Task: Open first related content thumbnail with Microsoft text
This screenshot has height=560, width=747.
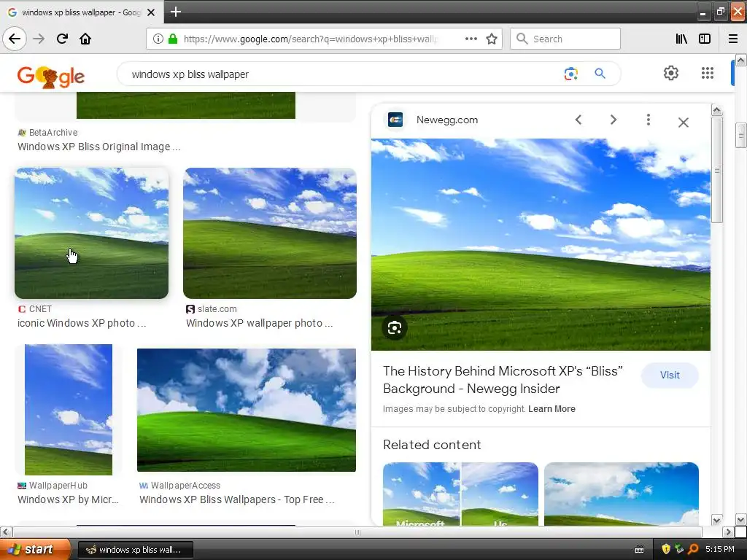Action: [x=460, y=494]
